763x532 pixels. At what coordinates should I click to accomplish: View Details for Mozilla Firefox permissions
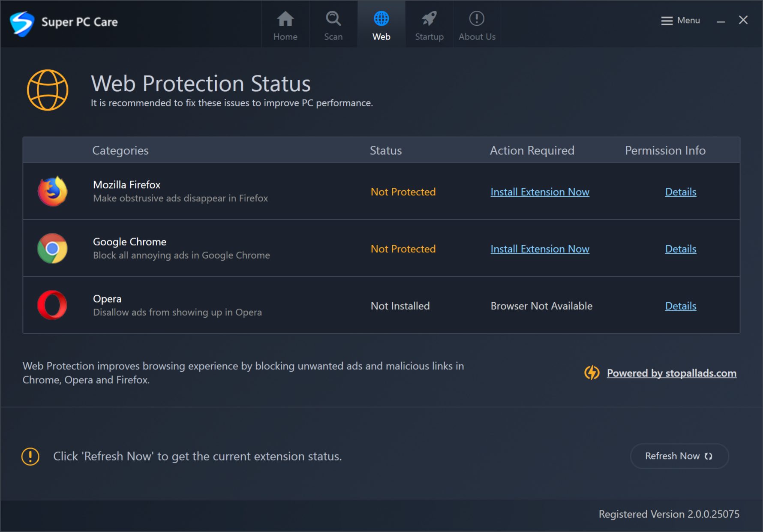pyautogui.click(x=681, y=192)
